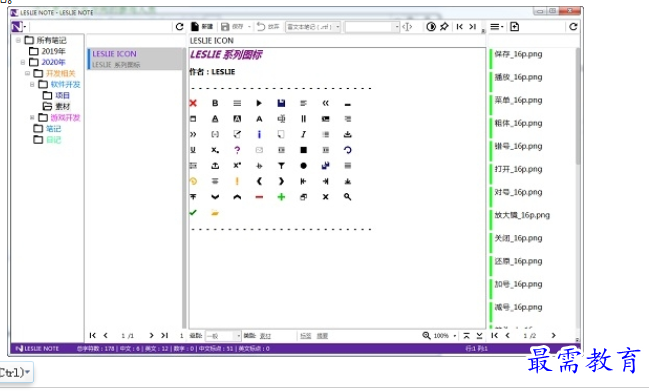Screen dimensions: 649x392
Task: Click the red X icon in note content
Action: pos(193,103)
